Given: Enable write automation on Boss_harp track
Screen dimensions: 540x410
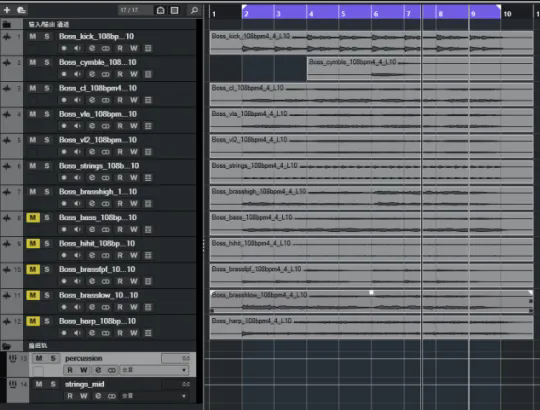Looking at the screenshot, I should (134, 333).
